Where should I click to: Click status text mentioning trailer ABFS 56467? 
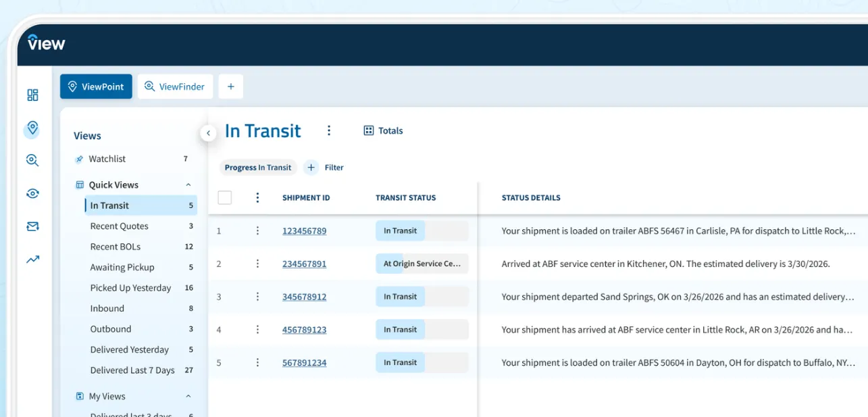[x=678, y=231]
